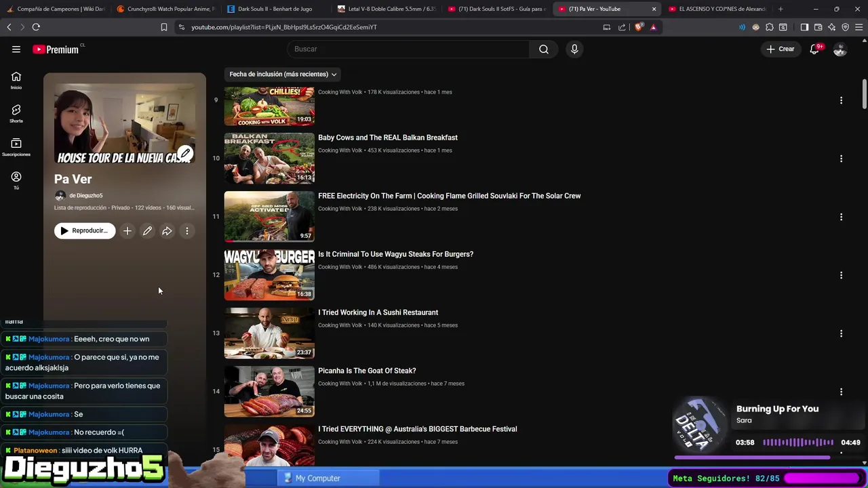The image size is (868, 488).
Task: Open the browser main menu
Action: [x=859, y=27]
